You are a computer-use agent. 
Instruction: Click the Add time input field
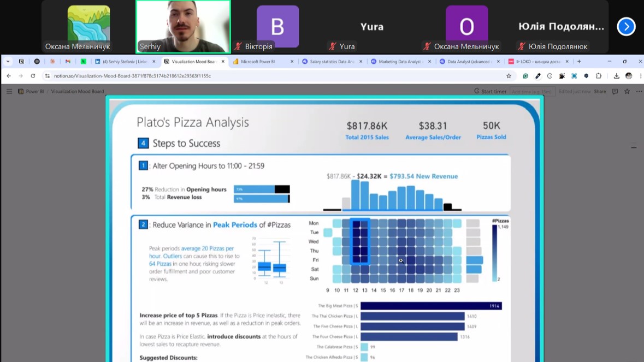click(531, 92)
